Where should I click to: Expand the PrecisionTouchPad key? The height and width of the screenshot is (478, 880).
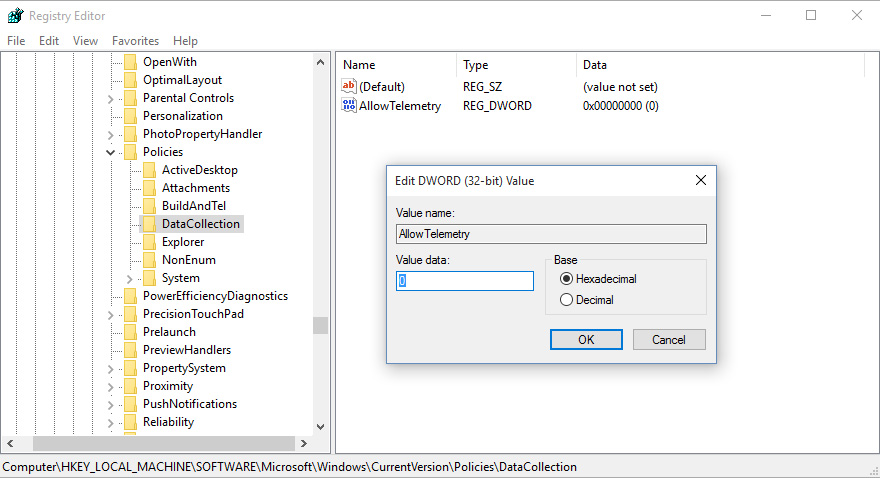point(111,315)
